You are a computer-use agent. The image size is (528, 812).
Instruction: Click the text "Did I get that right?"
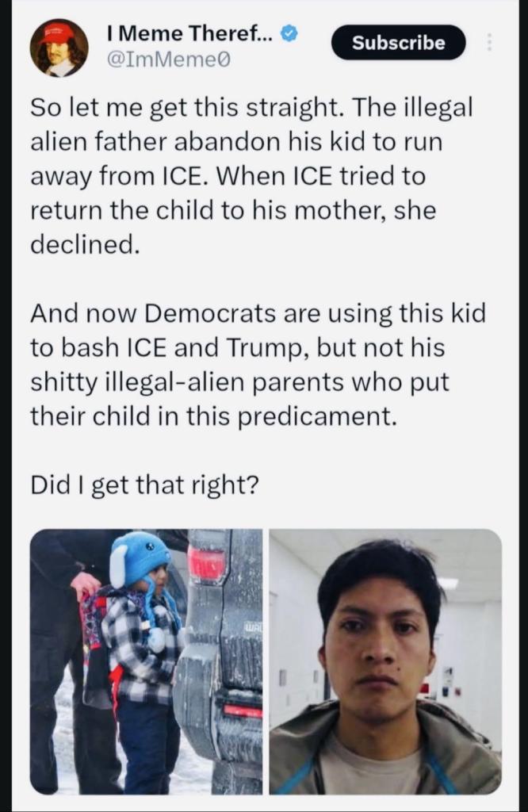pyautogui.click(x=144, y=485)
